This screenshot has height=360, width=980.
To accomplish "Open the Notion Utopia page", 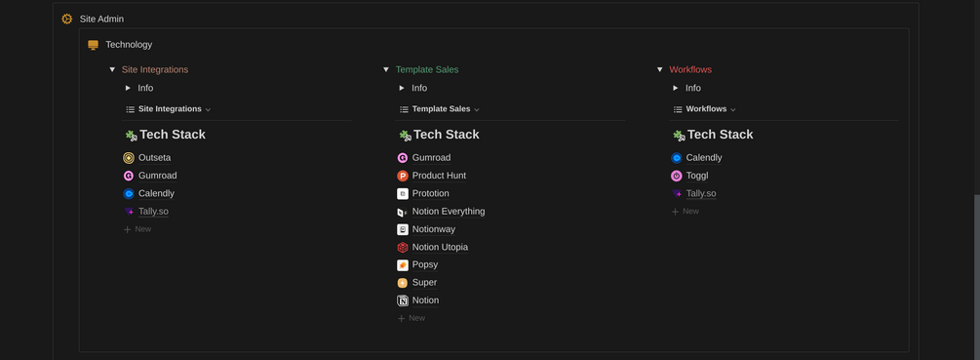I will click(440, 248).
